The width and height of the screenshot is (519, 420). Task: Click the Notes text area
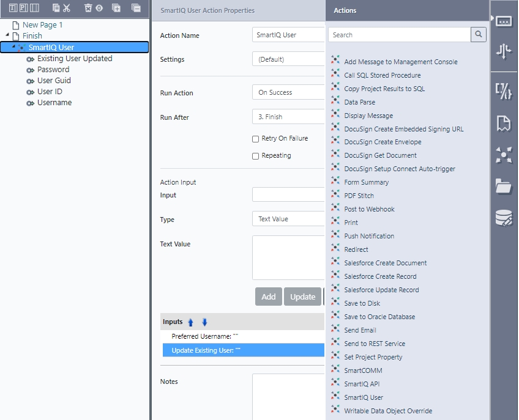click(x=288, y=397)
